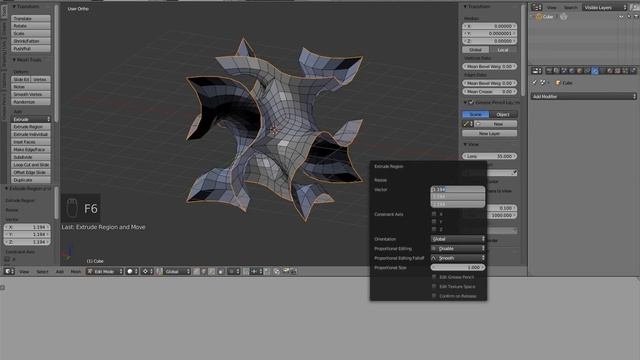Screen dimensions: 640x360
Task: Open the viewport shading selector
Action: (132, 271)
